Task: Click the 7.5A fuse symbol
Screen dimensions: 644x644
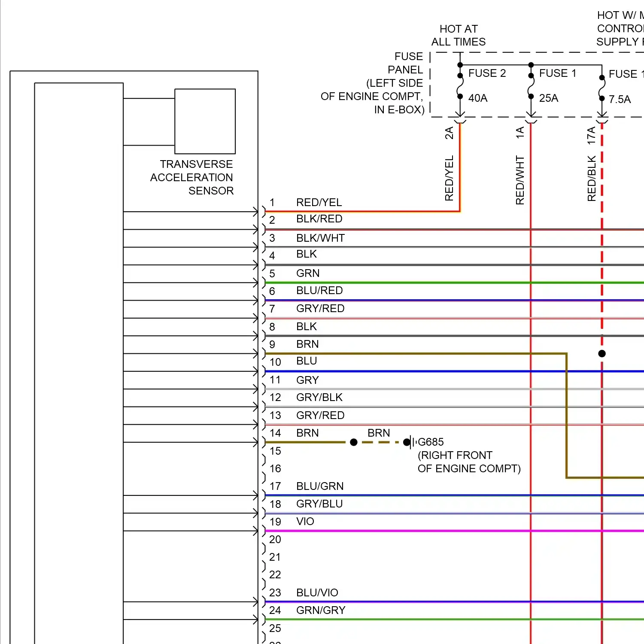Action: click(x=602, y=88)
